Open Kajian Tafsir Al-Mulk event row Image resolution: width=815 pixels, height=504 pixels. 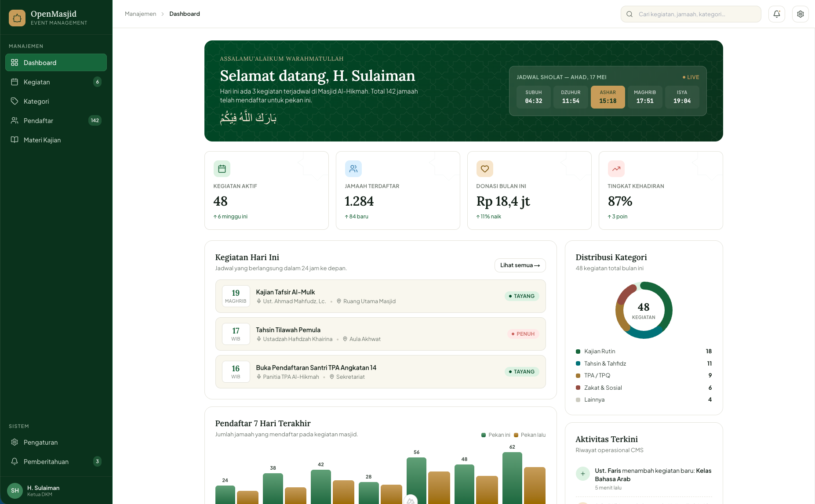coord(381,296)
